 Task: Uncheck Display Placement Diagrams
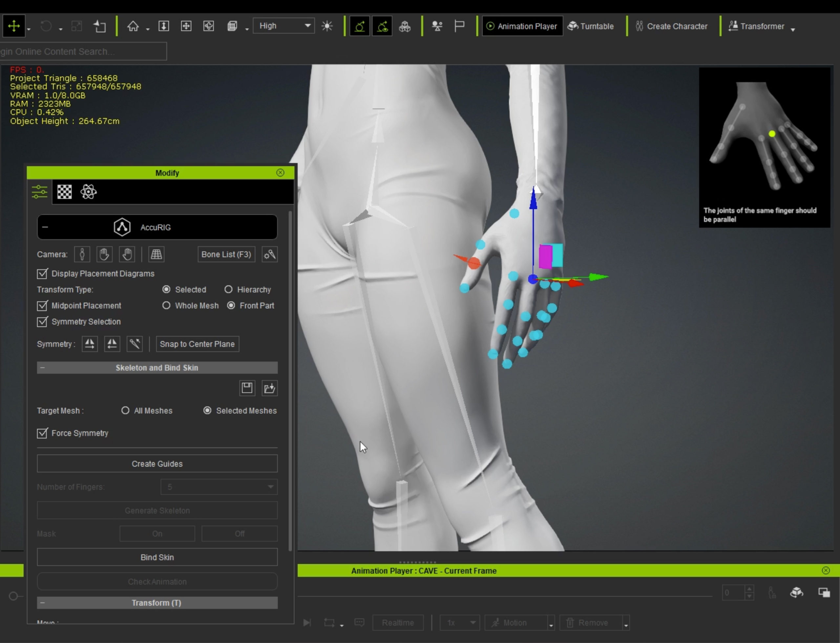[x=42, y=274]
